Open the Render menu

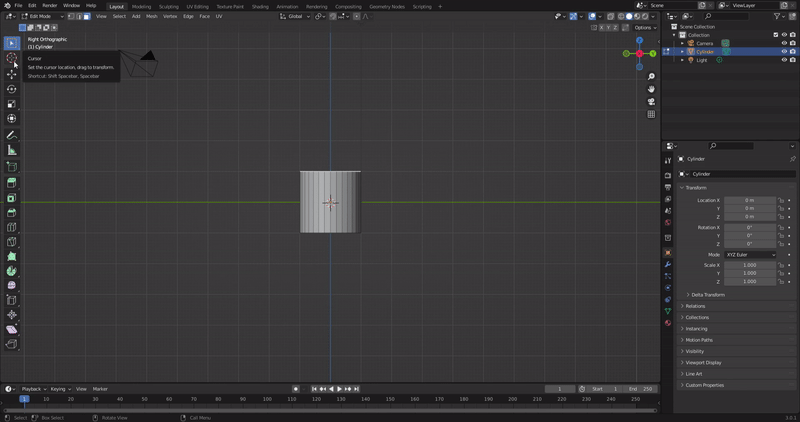pos(49,5)
